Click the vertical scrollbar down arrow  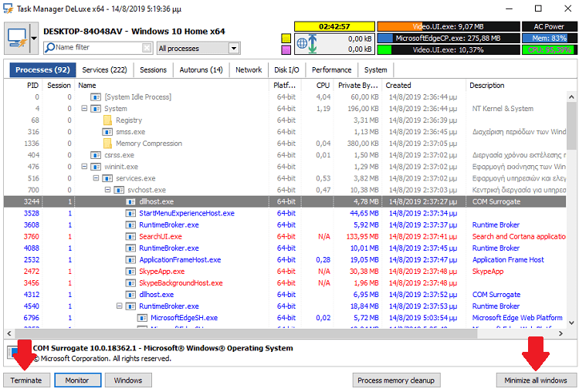pos(571,323)
